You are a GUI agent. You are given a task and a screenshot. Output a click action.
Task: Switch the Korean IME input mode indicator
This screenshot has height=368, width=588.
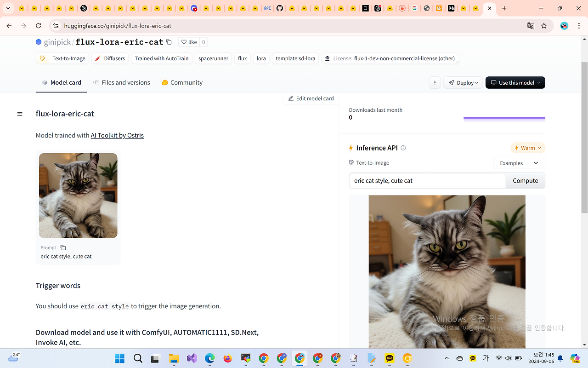click(486, 358)
